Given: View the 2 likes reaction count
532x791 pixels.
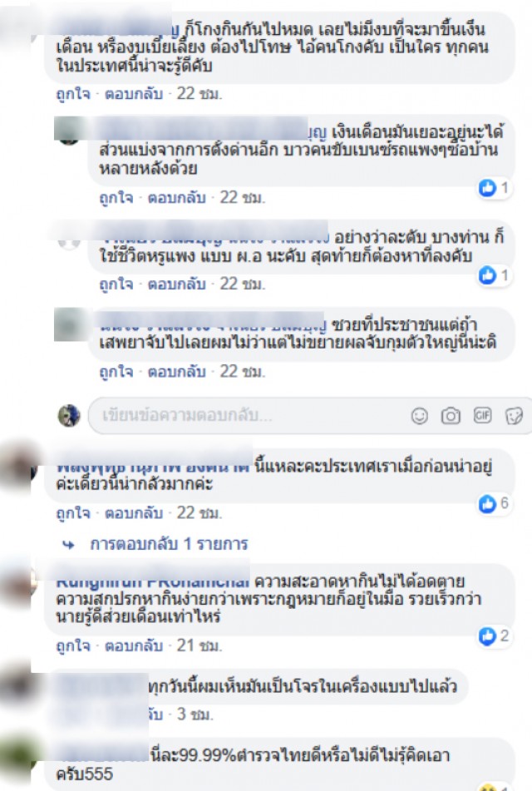Looking at the screenshot, I should tap(495, 636).
